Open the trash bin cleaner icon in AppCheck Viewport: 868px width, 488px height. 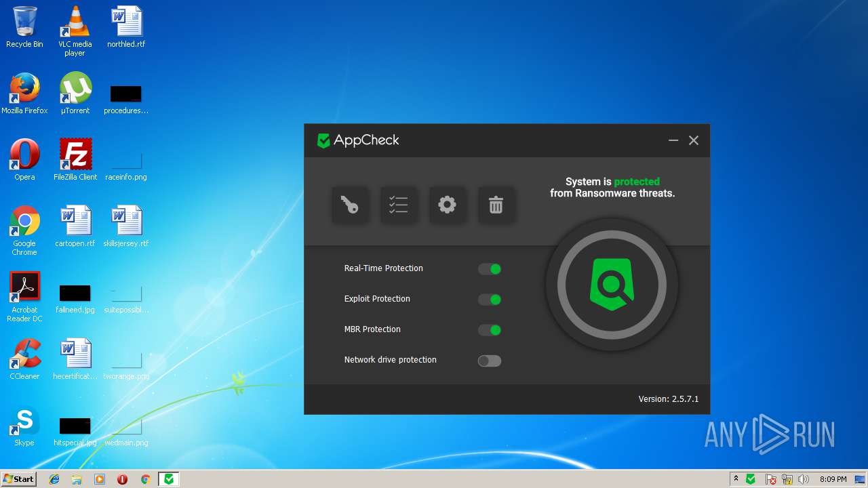(496, 205)
